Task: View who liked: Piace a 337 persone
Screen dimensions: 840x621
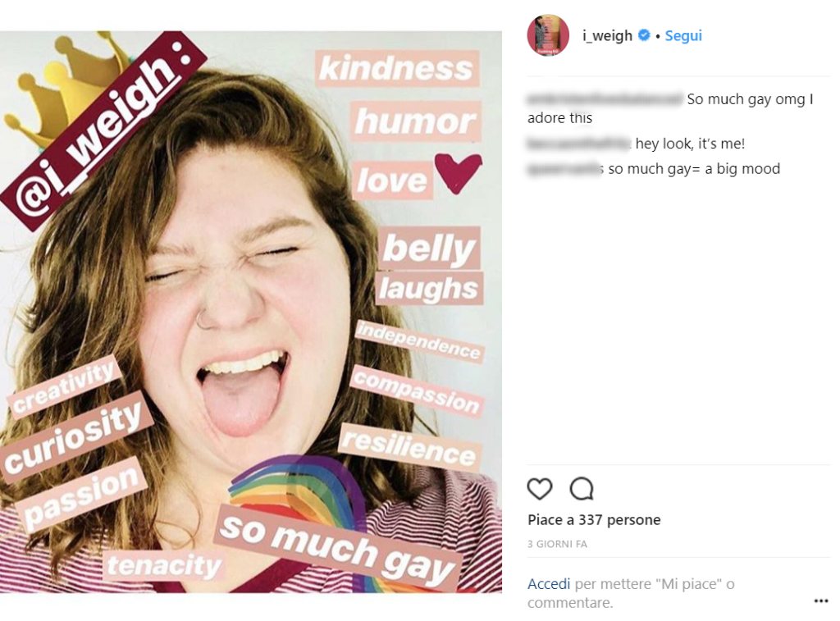Action: point(594,520)
